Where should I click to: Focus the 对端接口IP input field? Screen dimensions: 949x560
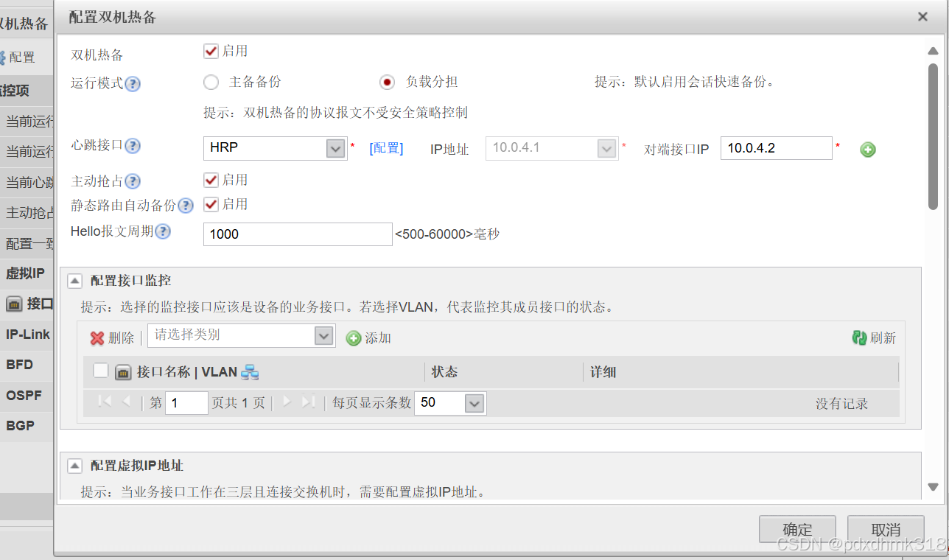tap(776, 148)
